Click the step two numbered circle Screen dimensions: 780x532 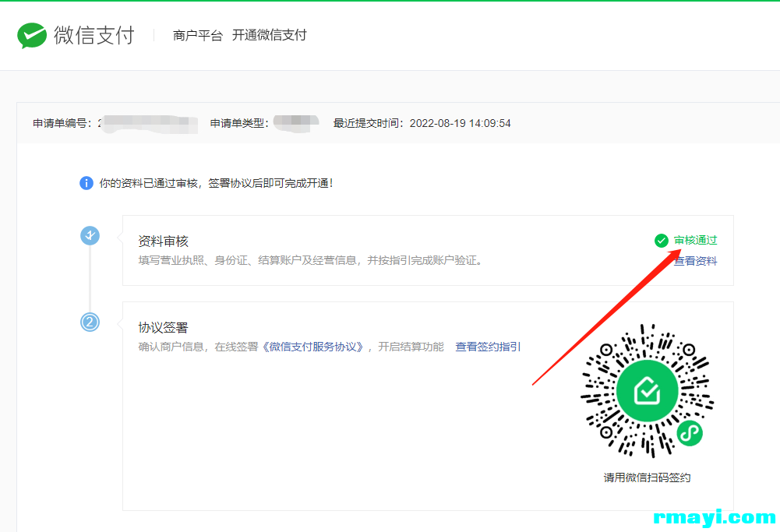[x=90, y=322]
